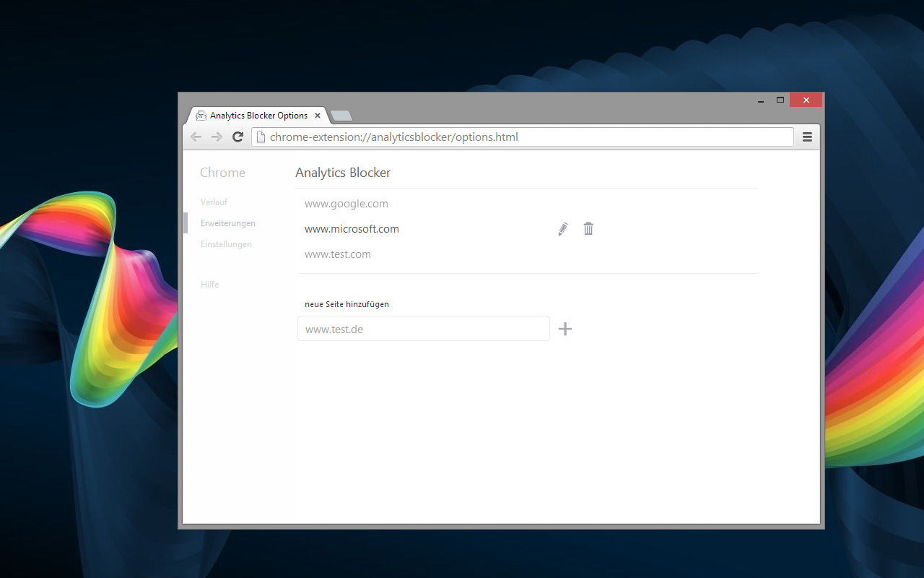Open the Chrome menu icon
The image size is (924, 578).
coord(807,137)
